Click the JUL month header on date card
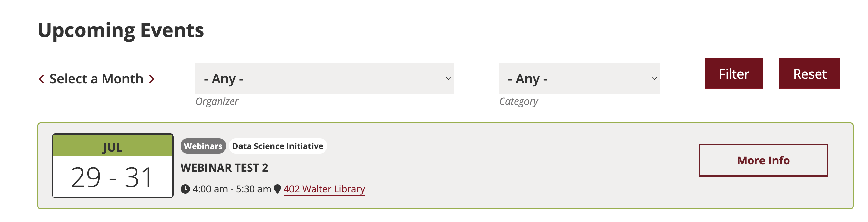The height and width of the screenshot is (222, 868). (x=113, y=147)
